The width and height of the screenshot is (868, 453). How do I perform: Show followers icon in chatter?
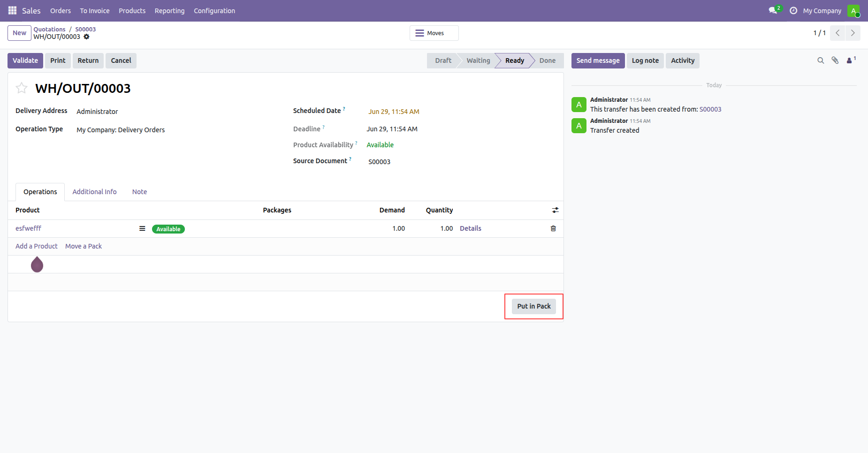tap(851, 60)
